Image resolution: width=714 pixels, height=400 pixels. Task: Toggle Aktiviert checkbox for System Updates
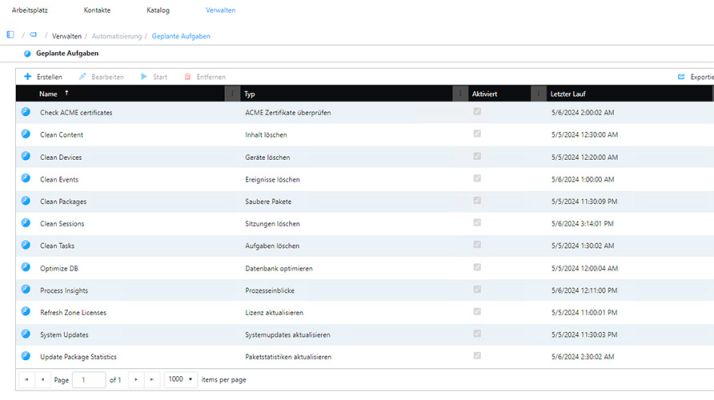coord(477,334)
